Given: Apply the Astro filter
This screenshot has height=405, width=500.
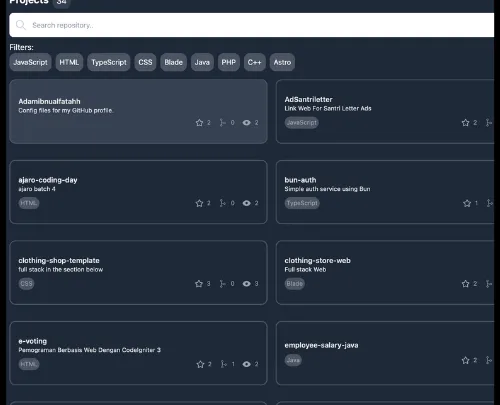Looking at the screenshot, I should click(282, 62).
